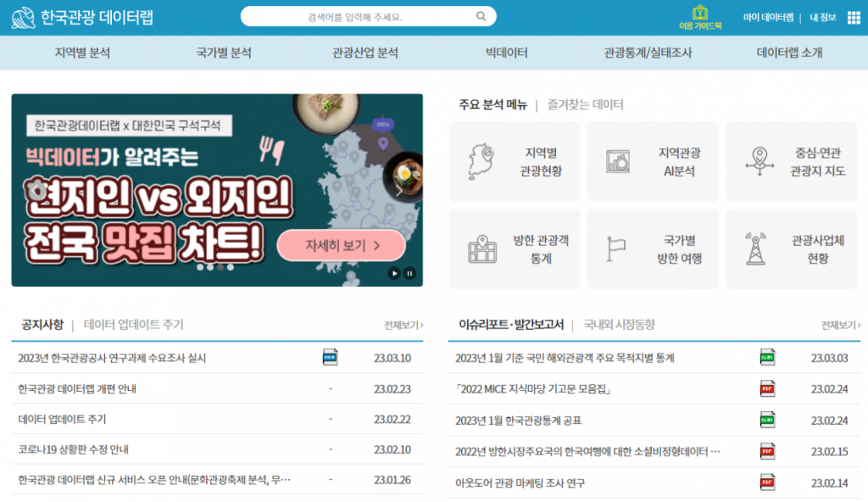Open 지역관광 AI분석 tile
Viewport: 868px width, 502px height.
coord(653,162)
